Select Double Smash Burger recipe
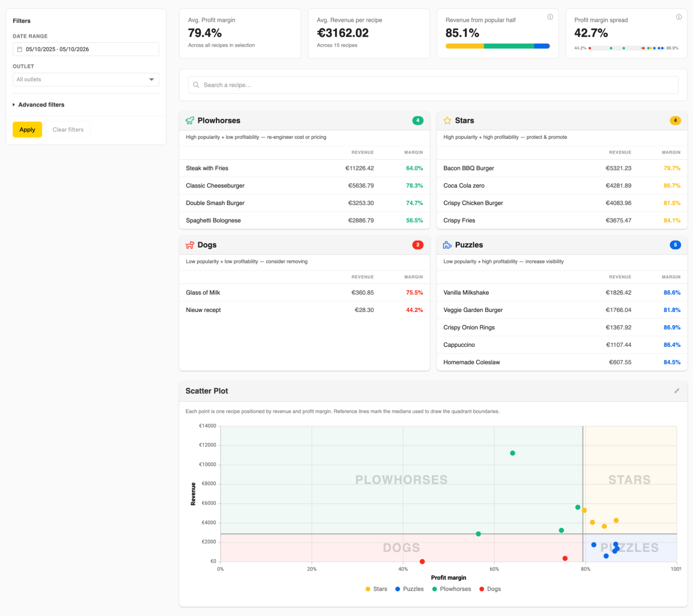Image resolution: width=693 pixels, height=616 pixels. 305,203
